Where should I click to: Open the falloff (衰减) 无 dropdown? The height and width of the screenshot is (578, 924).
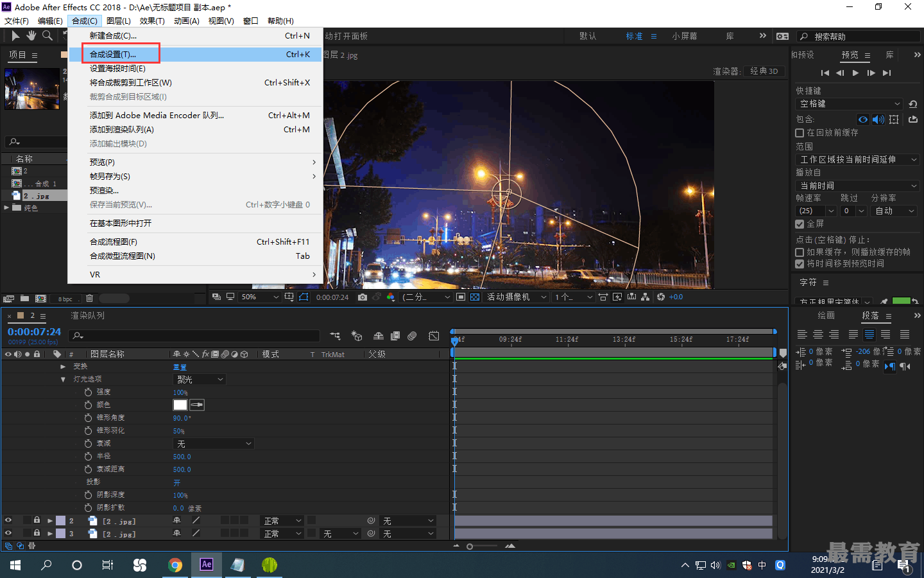(214, 444)
